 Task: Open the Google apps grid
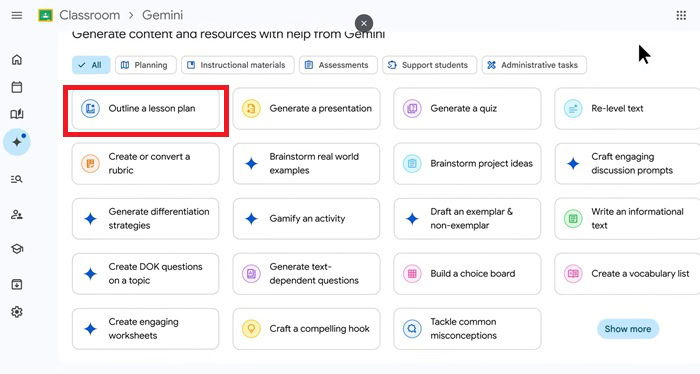[681, 15]
